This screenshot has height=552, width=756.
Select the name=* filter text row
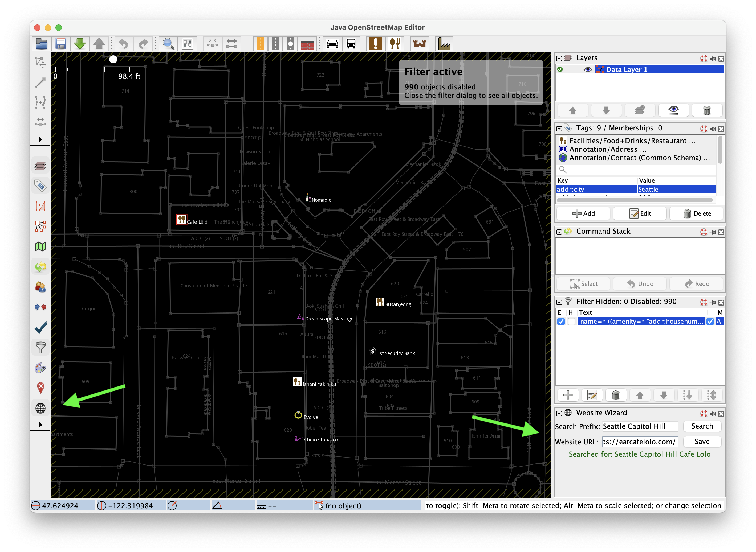(x=641, y=322)
